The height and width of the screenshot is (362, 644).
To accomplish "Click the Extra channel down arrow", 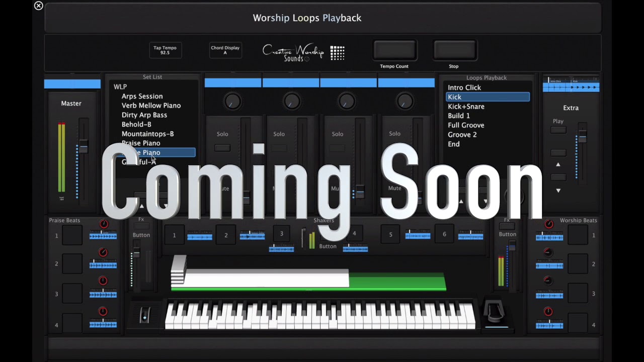I will (x=558, y=191).
